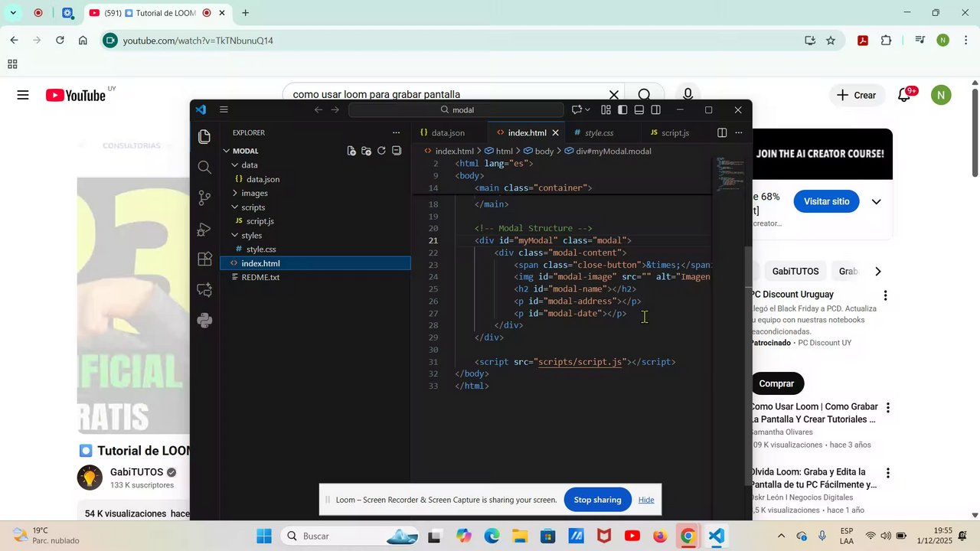Toggle the VS Code primary side bar
The width and height of the screenshot is (980, 551).
tap(622, 110)
